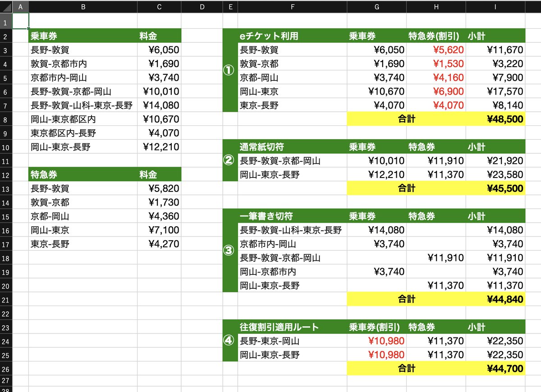Select row 2 header

[6, 36]
